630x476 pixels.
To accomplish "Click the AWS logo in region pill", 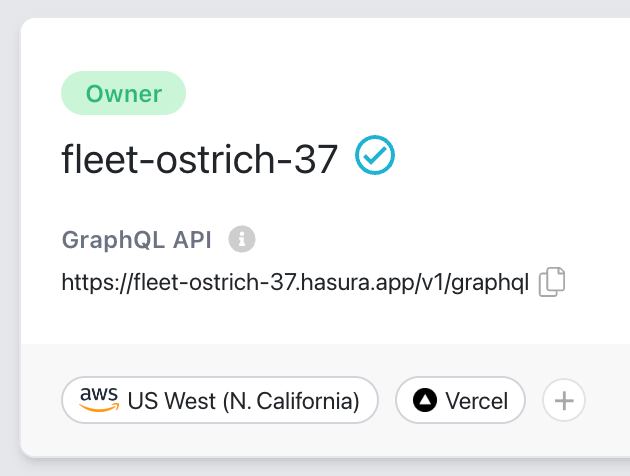I will coord(99,400).
